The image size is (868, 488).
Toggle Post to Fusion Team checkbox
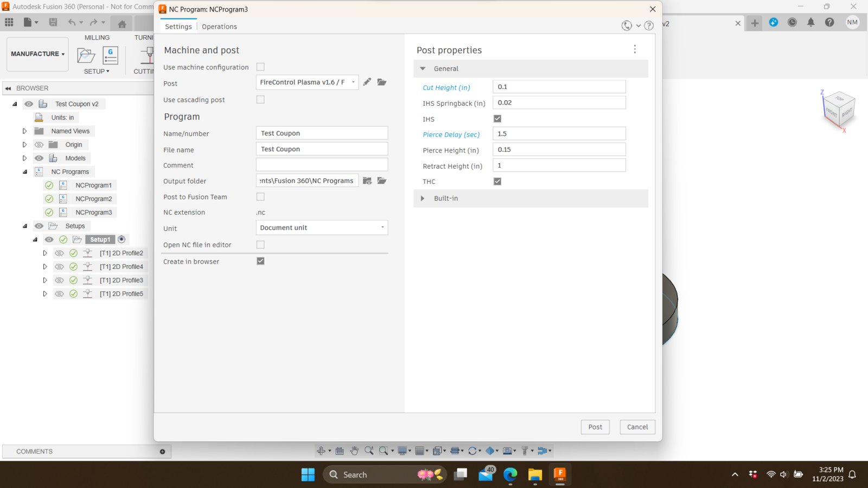click(260, 196)
